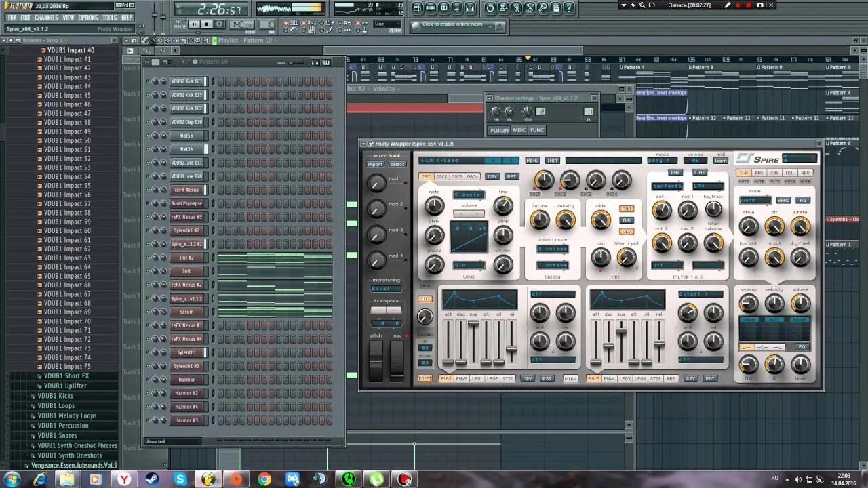
Task: Expand the VDUB1 Kicks folder in browser
Action: (x=56, y=396)
